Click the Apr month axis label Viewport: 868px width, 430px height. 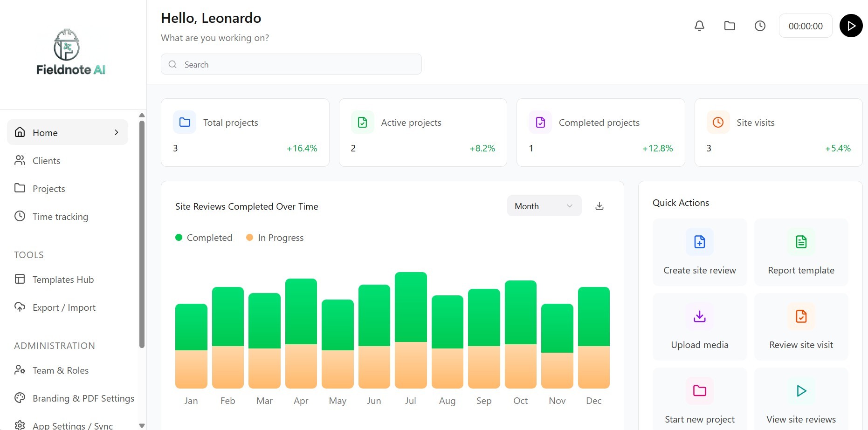(301, 401)
